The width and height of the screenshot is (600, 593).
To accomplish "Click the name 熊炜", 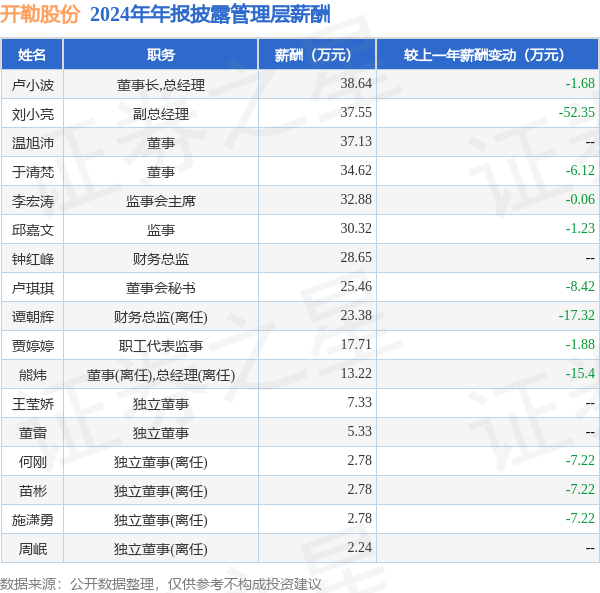I will [33, 375].
